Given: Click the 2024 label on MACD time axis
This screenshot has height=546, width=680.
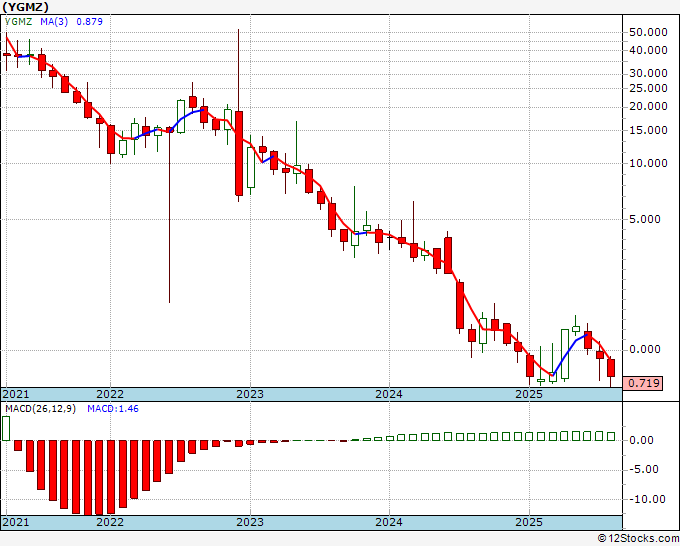Looking at the screenshot, I should point(389,522).
